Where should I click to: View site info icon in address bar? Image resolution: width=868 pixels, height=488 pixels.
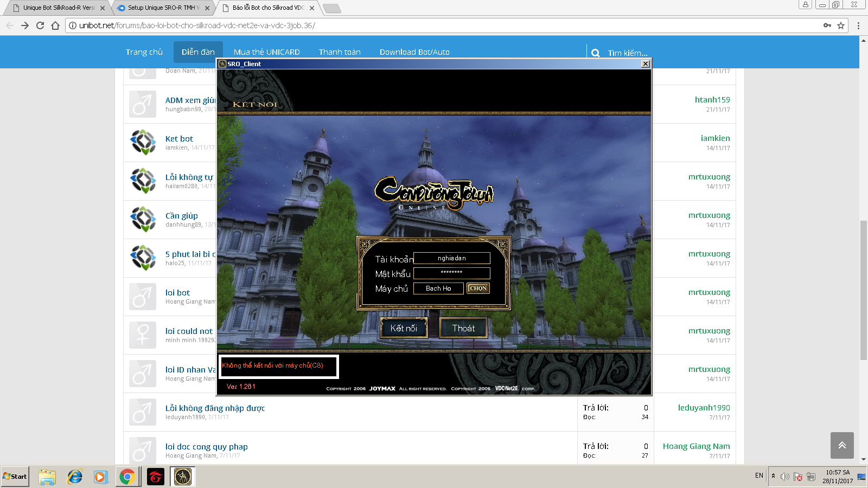coord(73,25)
